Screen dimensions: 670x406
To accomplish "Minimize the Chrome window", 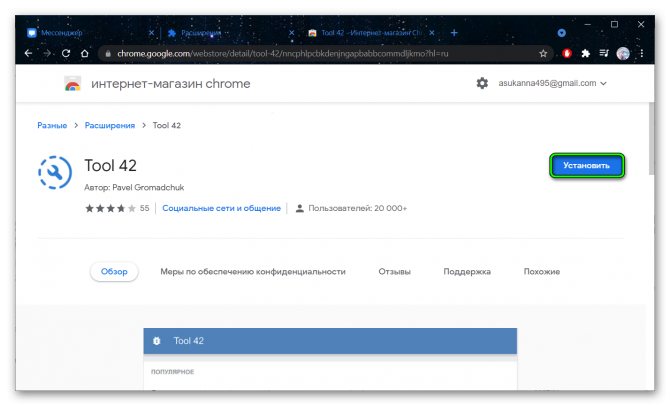I will tap(588, 24).
